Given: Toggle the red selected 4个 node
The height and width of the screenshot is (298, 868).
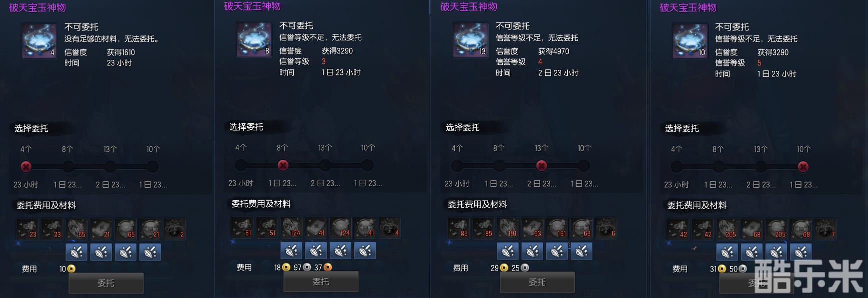Looking at the screenshot, I should (x=26, y=166).
